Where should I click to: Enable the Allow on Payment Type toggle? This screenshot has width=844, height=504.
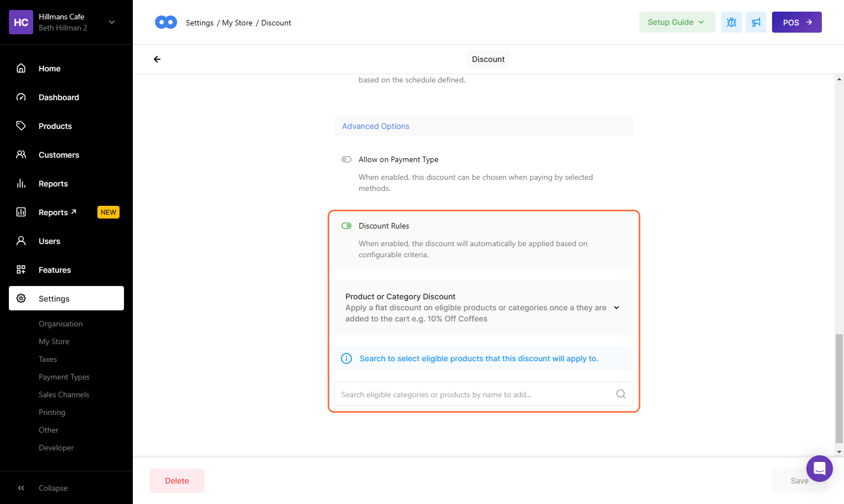tap(346, 159)
